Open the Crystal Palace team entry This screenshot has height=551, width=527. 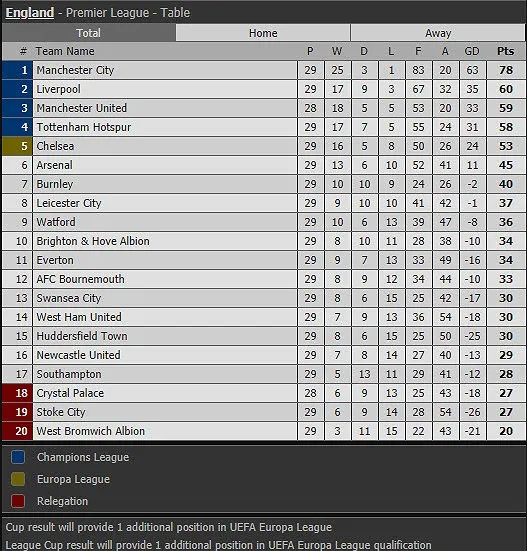[70, 393]
